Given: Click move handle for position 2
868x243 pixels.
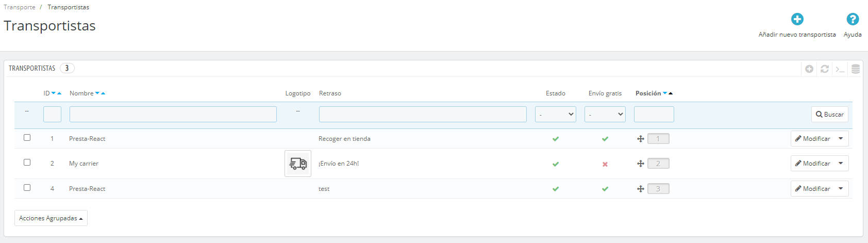Looking at the screenshot, I should [x=641, y=164].
